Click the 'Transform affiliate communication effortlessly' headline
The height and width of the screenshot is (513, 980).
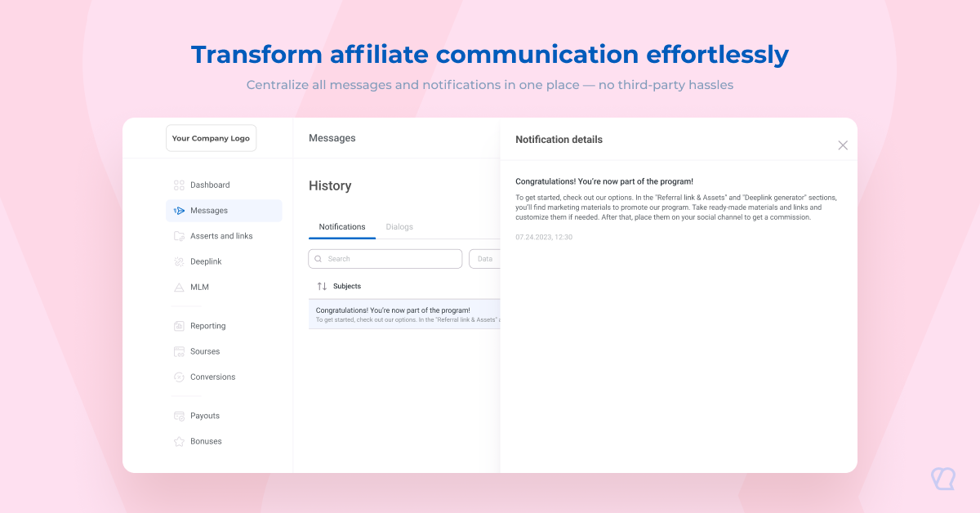[x=490, y=55]
